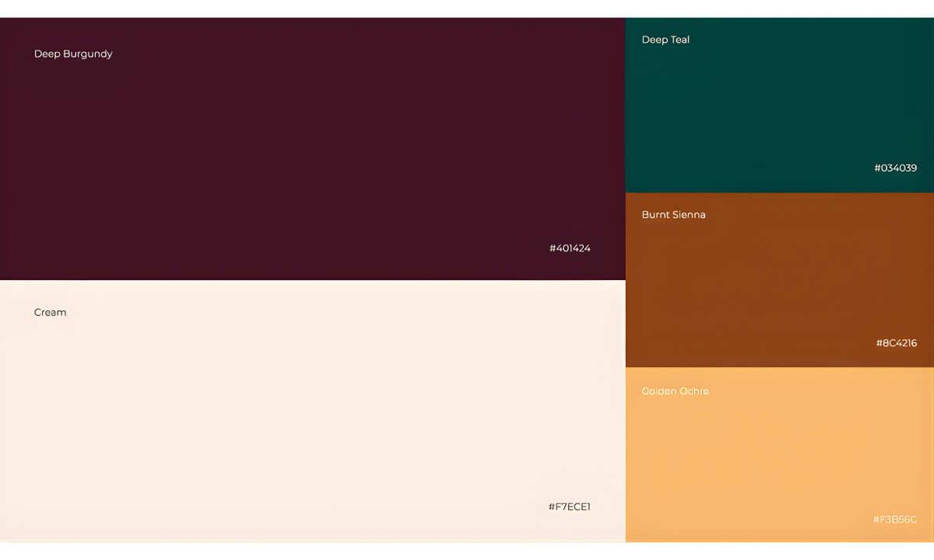
Task: Click the Deep Burgundy label text
Action: [73, 54]
